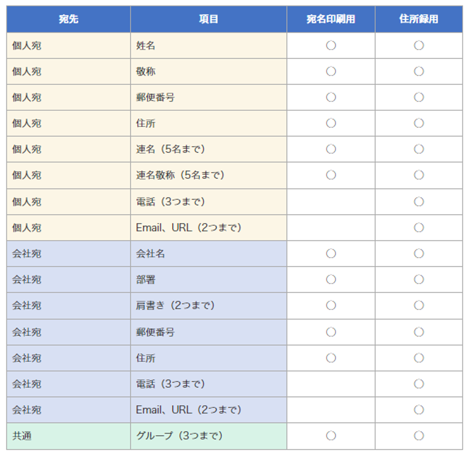476x461 pixels.
Task: Click 住所録用 circle for 連名(5名まで) row
Action: tap(419, 149)
